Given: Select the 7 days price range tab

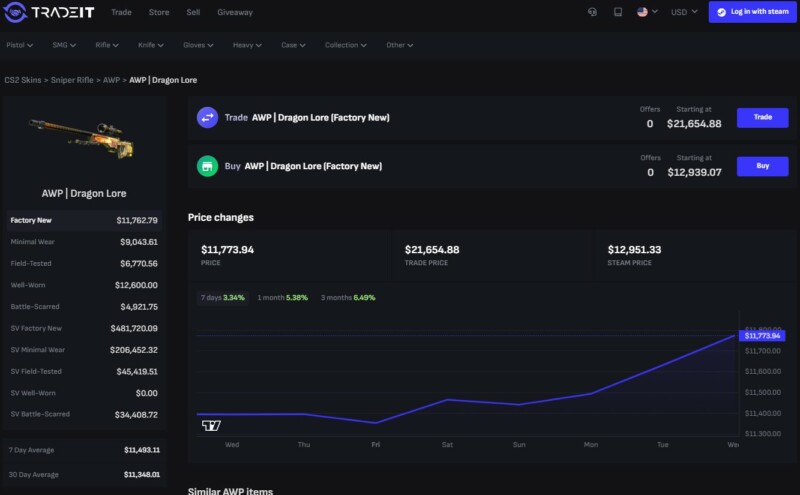Looking at the screenshot, I should point(222,298).
